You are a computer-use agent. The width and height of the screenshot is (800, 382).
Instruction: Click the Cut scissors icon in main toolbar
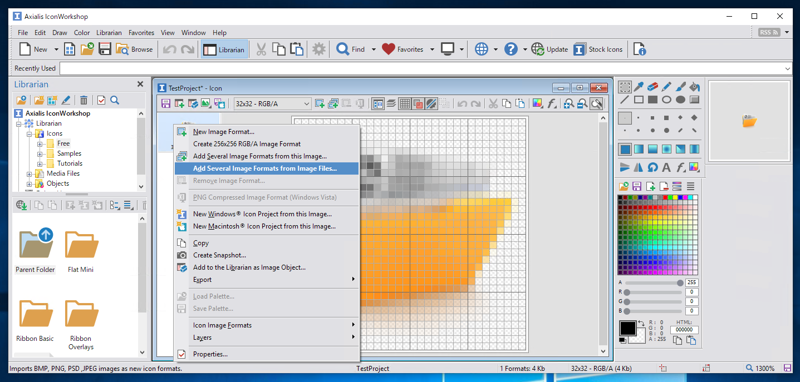point(261,49)
